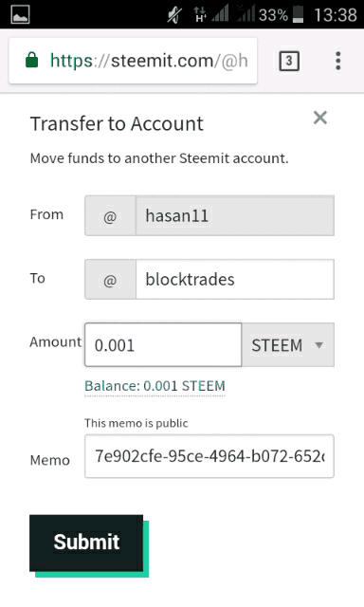Tap the signal strength bars icon
Image resolution: width=364 pixels, height=607 pixels.
(x=219, y=14)
